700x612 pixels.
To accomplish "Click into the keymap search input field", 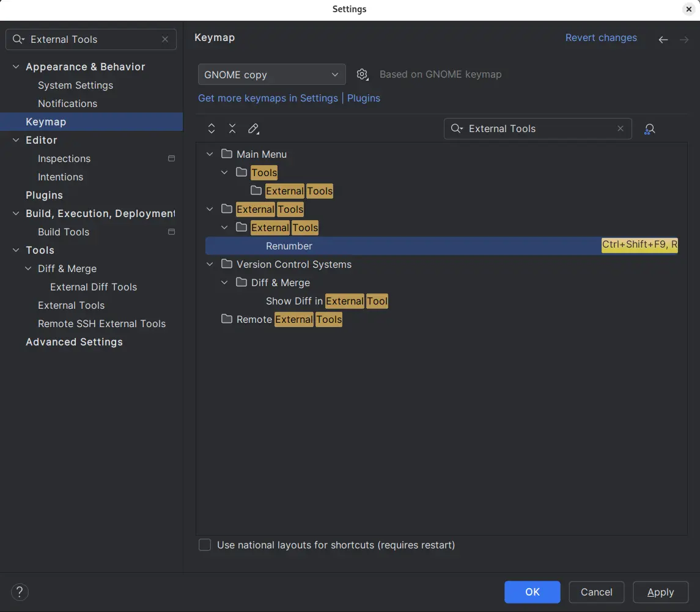I will (x=538, y=128).
